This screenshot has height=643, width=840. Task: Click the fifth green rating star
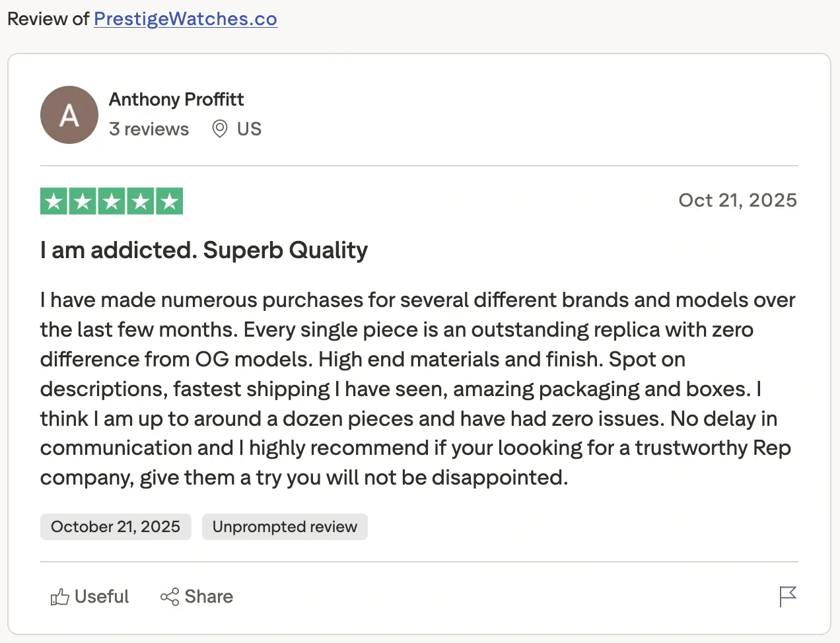[169, 201]
